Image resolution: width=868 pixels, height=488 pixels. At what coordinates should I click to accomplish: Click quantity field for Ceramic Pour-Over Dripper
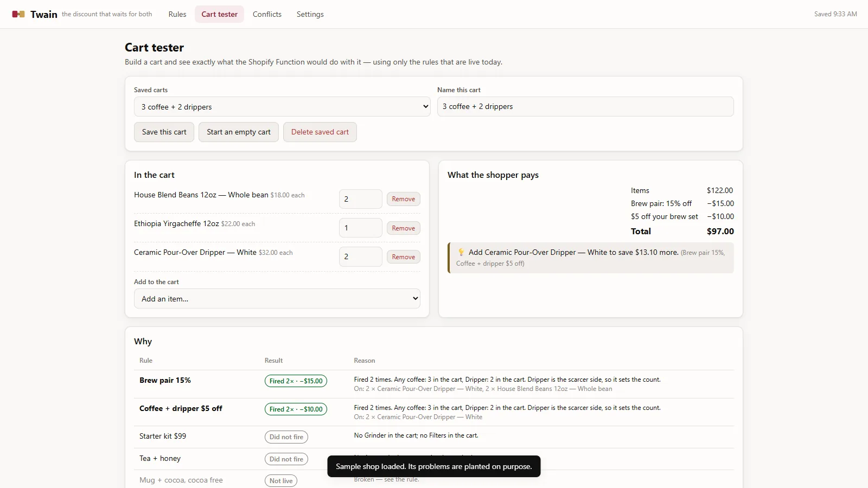(361, 256)
